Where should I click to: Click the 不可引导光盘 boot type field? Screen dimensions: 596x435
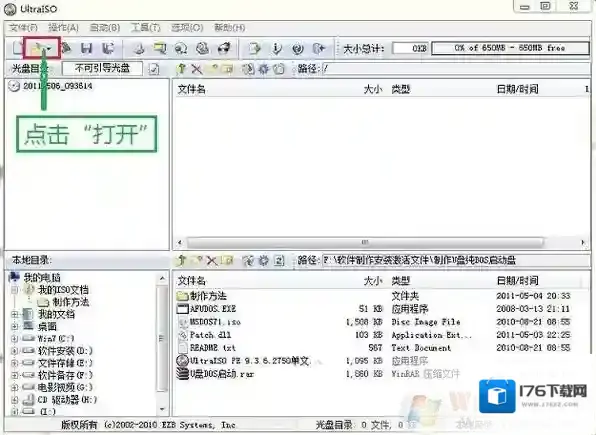pyautogui.click(x=102, y=68)
